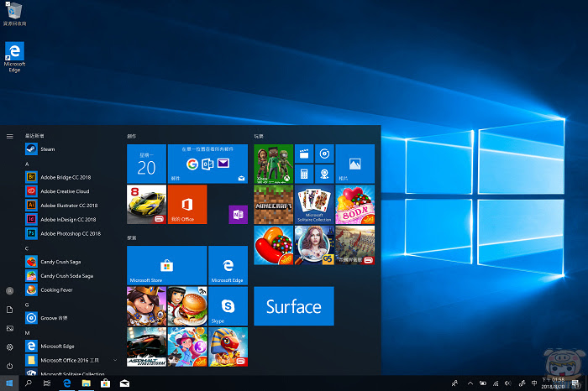
Task: Open the People icon in taskbar
Action: click(455, 383)
